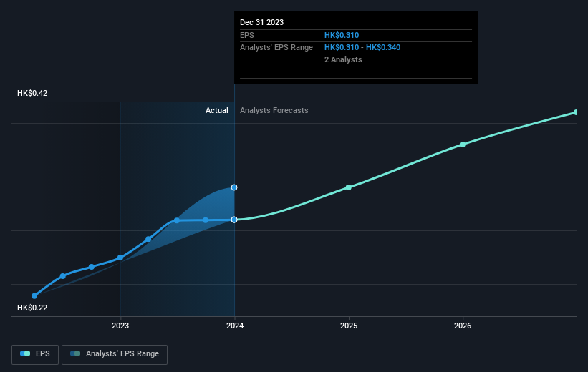Screen dimensions: 588x372
Task: Click the EPS data point at the 2023 gridline
Action: pos(120,258)
